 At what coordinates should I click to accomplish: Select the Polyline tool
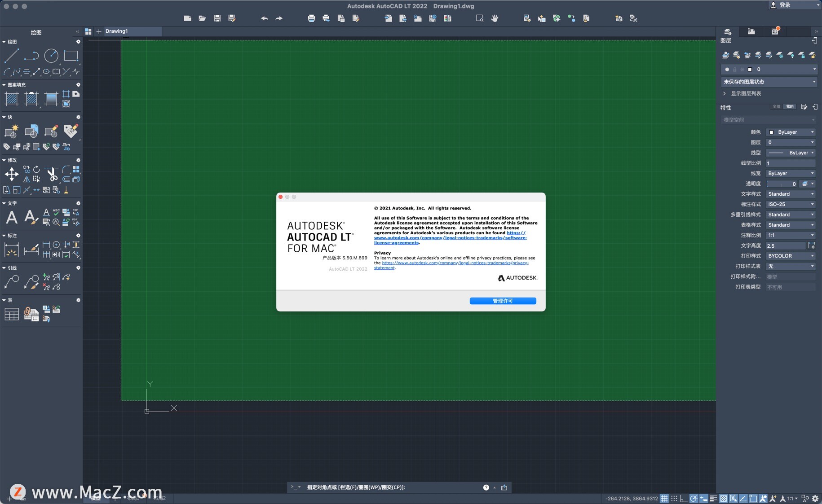click(x=31, y=56)
